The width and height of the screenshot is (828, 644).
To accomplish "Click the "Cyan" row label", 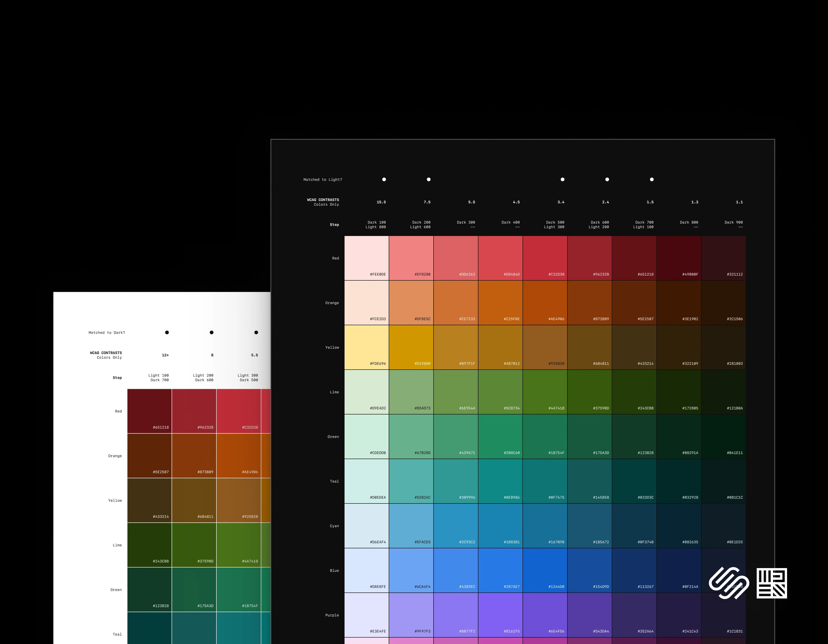I will click(x=334, y=526).
